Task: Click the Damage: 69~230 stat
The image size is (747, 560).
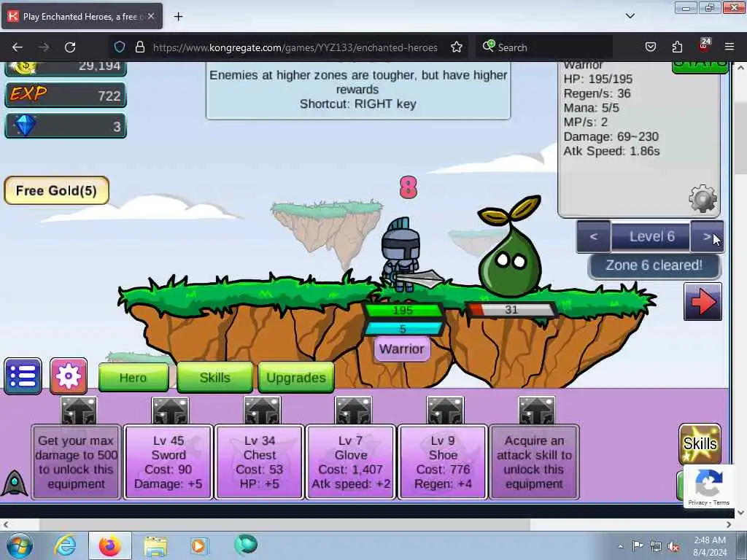Action: 611,136
